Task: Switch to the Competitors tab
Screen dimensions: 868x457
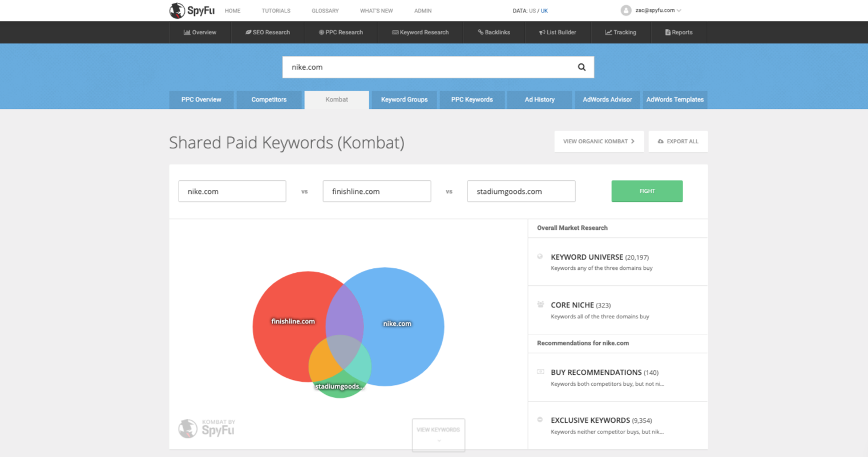Action: point(269,99)
